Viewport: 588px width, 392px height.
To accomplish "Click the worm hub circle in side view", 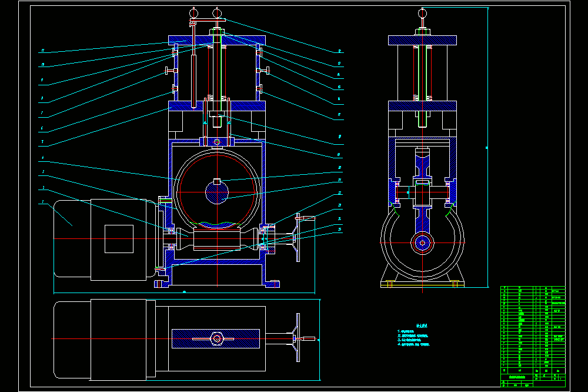I will pos(422,243).
